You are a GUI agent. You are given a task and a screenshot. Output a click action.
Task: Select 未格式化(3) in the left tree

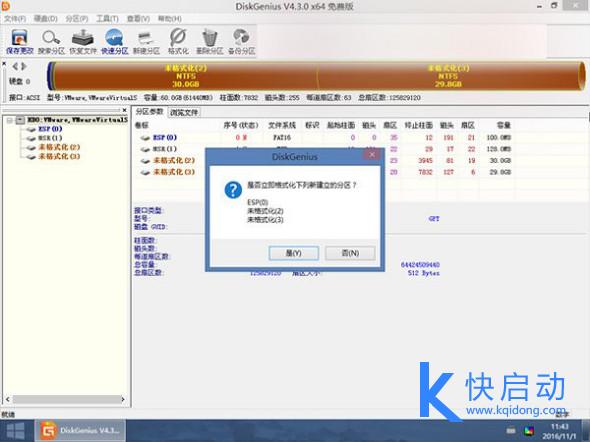click(59, 156)
